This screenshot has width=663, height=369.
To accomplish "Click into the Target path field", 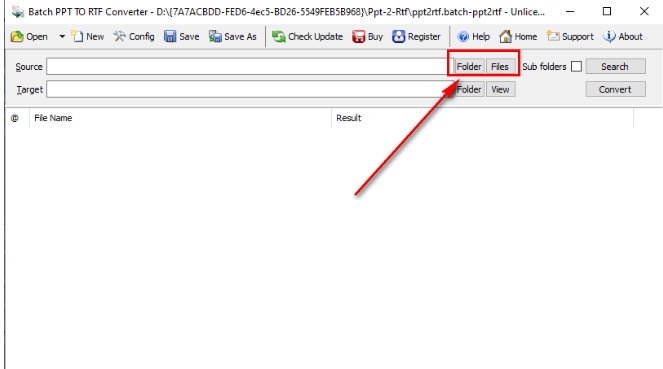I will click(x=249, y=89).
